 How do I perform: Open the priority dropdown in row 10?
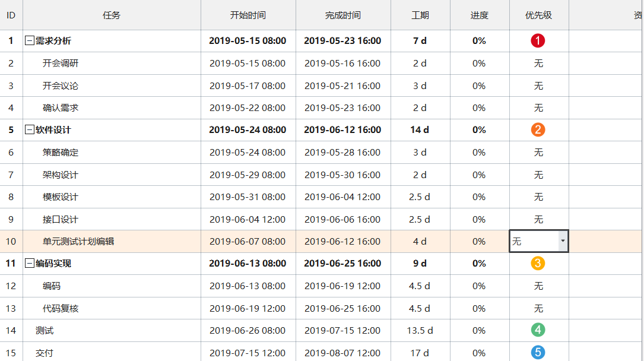point(562,241)
